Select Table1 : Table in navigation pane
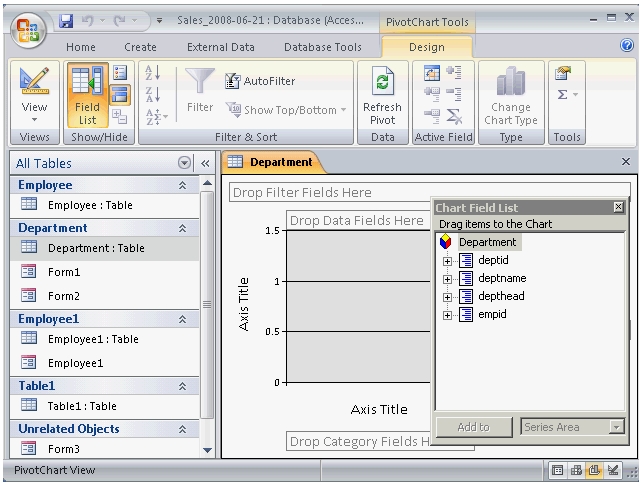Viewport: 642px width, 486px height. 105,406
